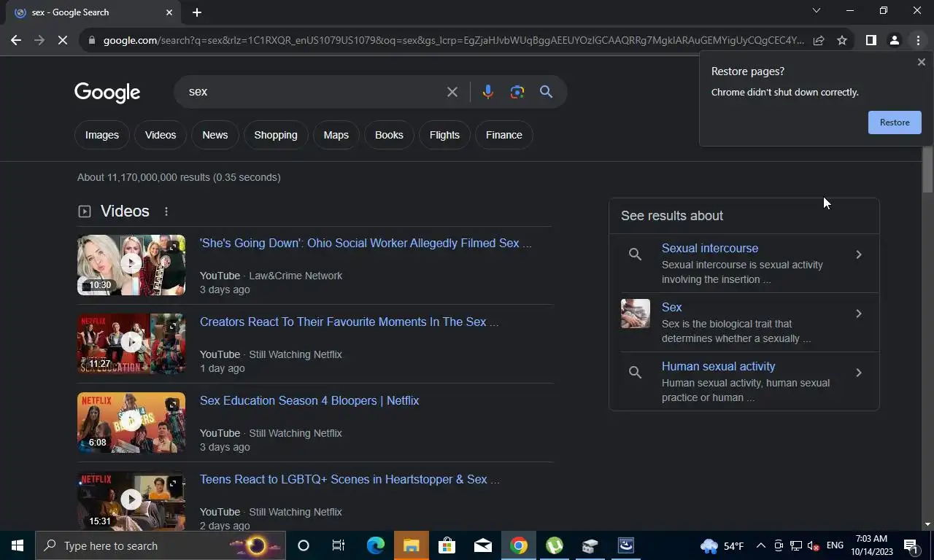View site information lock icon

(91, 40)
